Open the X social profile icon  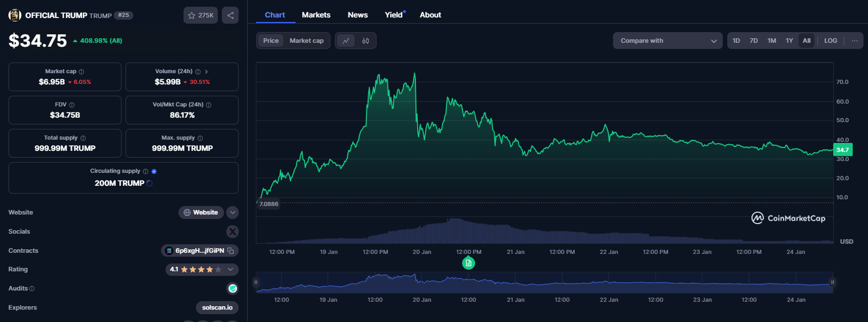tap(232, 231)
